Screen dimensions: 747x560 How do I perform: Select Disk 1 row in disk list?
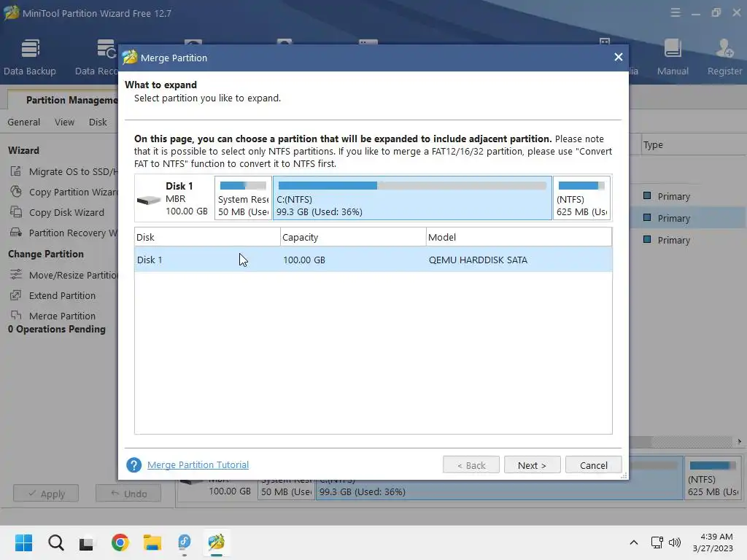coord(373,260)
